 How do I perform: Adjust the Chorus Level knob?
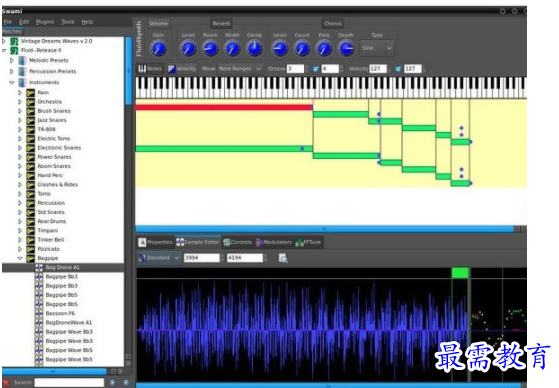280,48
